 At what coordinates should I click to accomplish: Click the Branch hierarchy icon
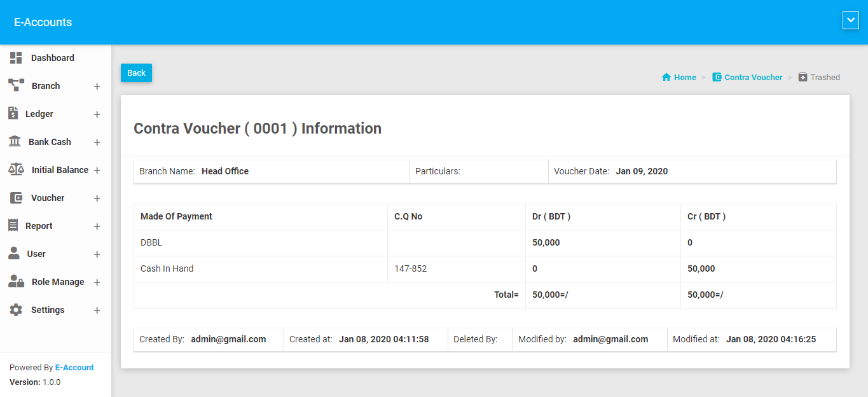[16, 85]
